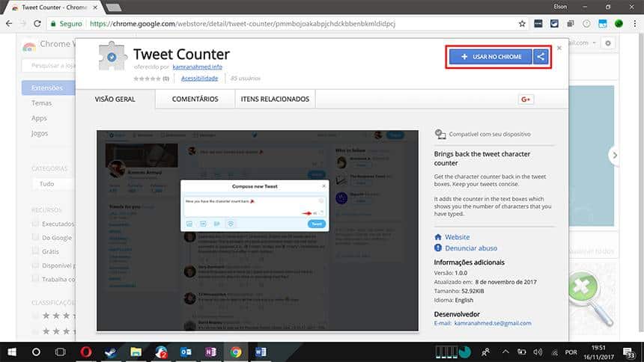Open Steam from the taskbar
Image resolution: width=644 pixels, height=362 pixels.
coord(111,352)
